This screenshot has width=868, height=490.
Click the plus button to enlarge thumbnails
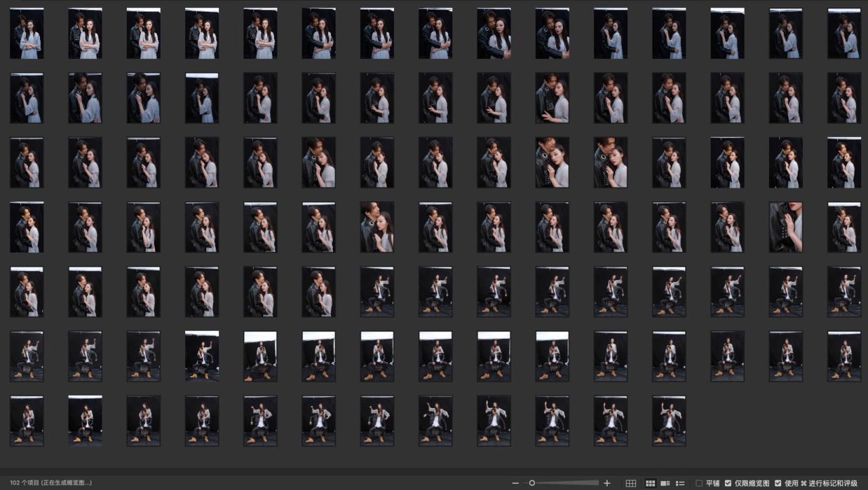tap(607, 483)
